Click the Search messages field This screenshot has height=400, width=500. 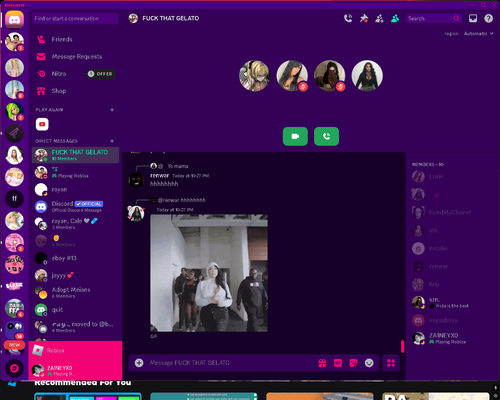[433, 18]
